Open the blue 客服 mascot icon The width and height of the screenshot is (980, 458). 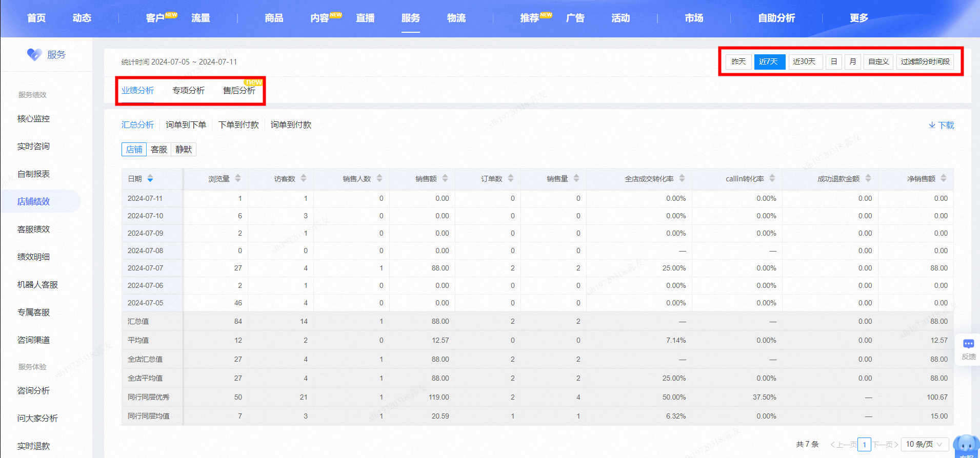pos(967,446)
